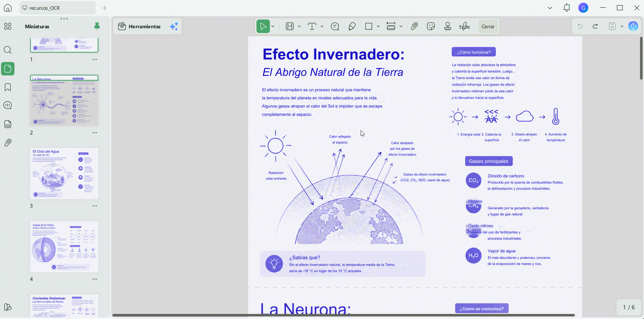Go to the Home screen icon
This screenshot has width=644, height=319.
[x=8, y=8]
